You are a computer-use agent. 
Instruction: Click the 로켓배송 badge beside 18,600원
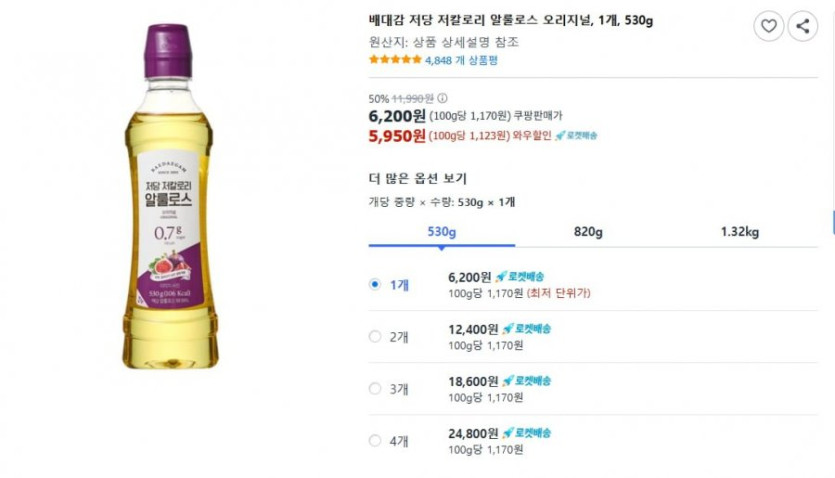pos(526,381)
